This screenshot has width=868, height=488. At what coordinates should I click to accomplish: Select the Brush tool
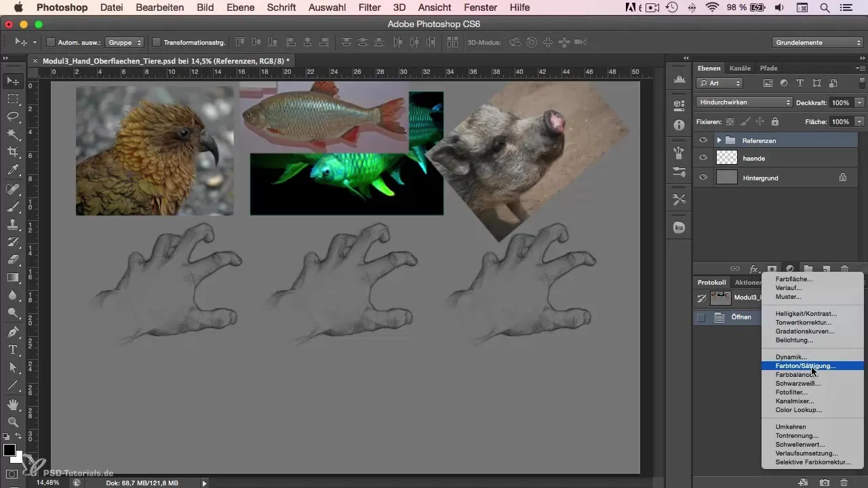tap(13, 207)
